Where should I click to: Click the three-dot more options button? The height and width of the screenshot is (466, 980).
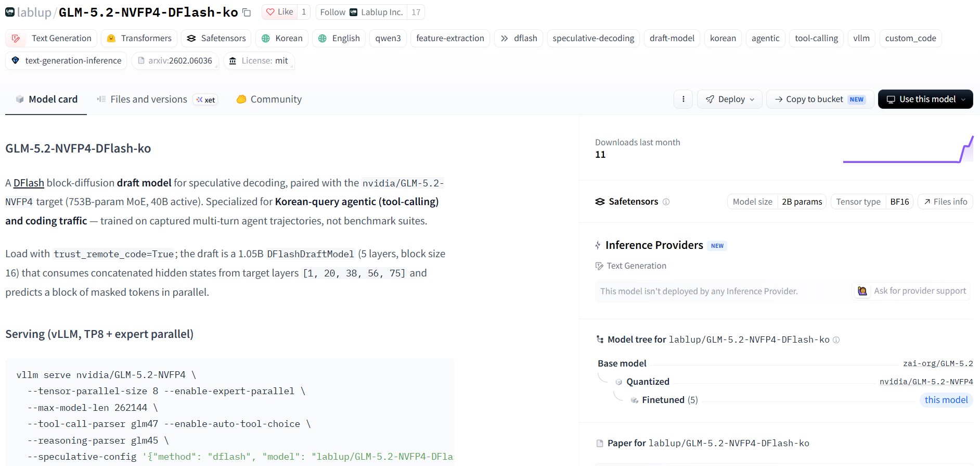click(x=683, y=99)
